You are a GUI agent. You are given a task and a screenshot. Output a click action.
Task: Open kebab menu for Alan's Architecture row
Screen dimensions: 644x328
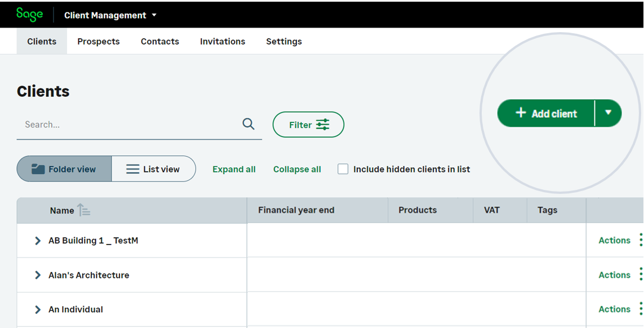pos(641,275)
